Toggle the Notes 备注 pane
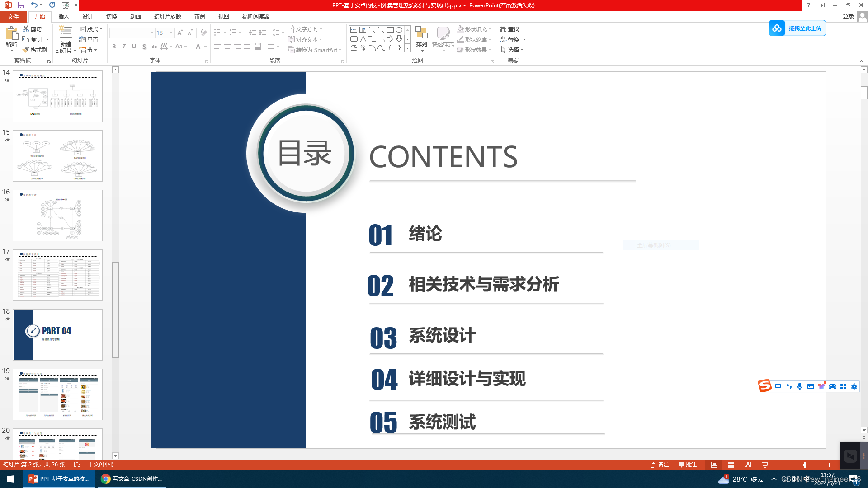This screenshot has width=868, height=488. (x=660, y=465)
